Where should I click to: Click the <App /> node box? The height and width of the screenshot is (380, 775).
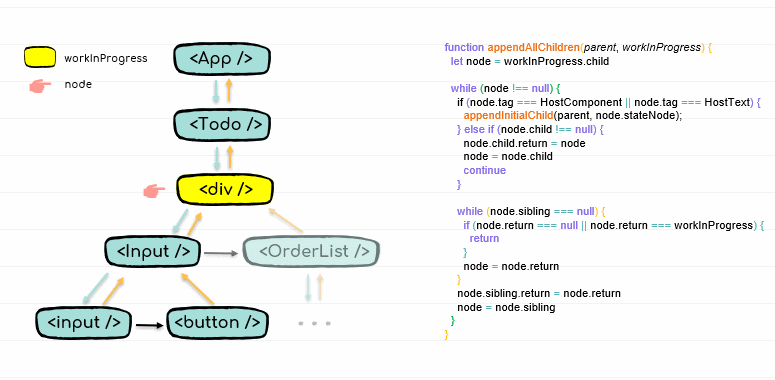222,59
